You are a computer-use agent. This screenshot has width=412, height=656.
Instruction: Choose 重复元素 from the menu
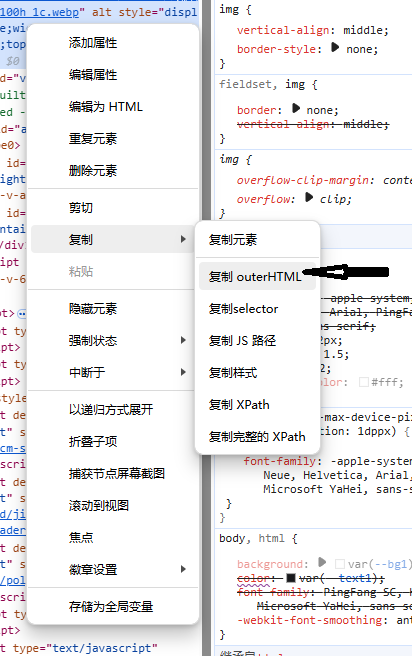tap(113, 138)
